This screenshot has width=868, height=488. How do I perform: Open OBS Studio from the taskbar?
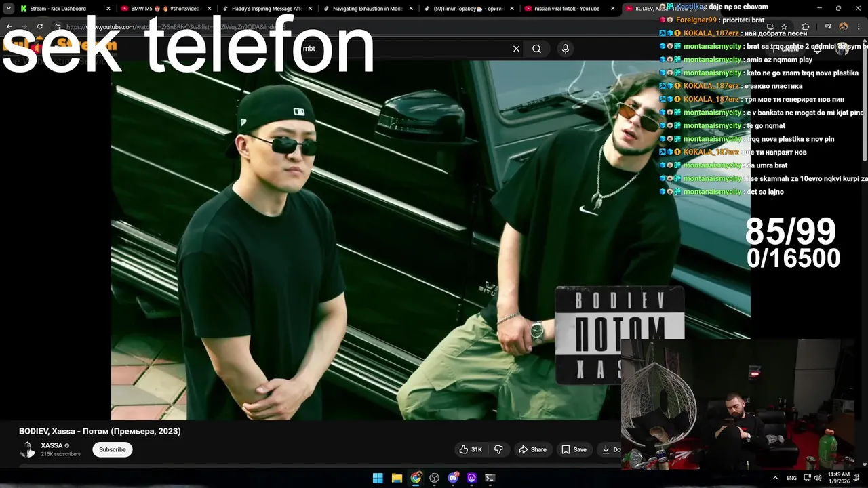434,478
